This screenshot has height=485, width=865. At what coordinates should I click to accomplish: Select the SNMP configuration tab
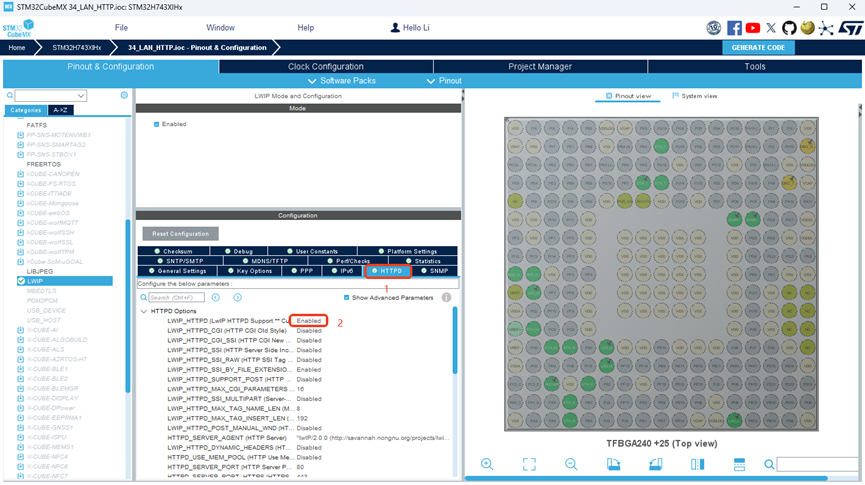(435, 271)
